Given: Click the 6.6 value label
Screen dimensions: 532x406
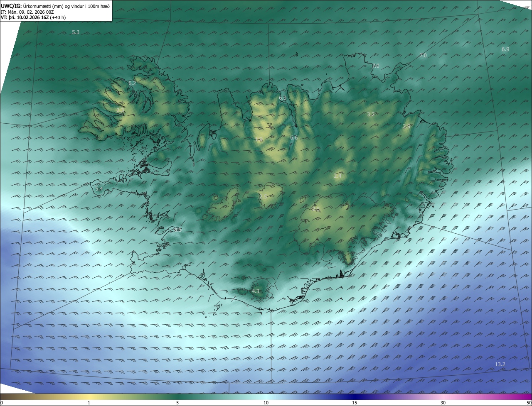Looking at the screenshot, I should pyautogui.click(x=294, y=138).
